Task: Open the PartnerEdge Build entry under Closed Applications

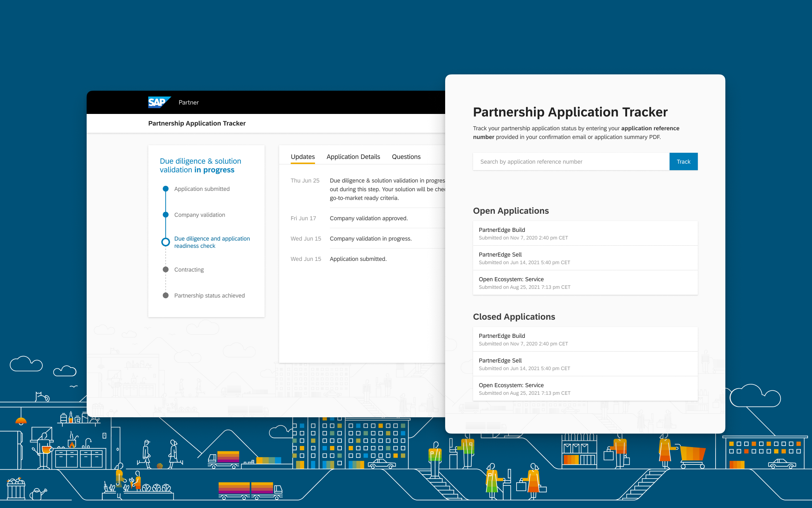Action: pos(585,339)
